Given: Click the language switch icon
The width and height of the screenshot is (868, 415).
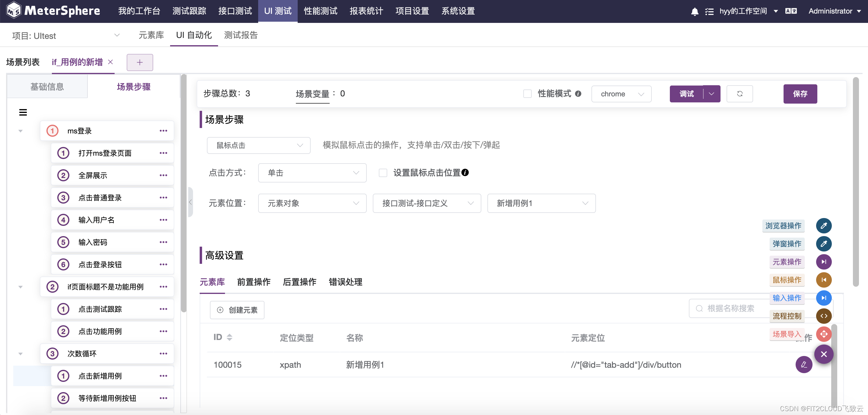Looking at the screenshot, I should (790, 11).
